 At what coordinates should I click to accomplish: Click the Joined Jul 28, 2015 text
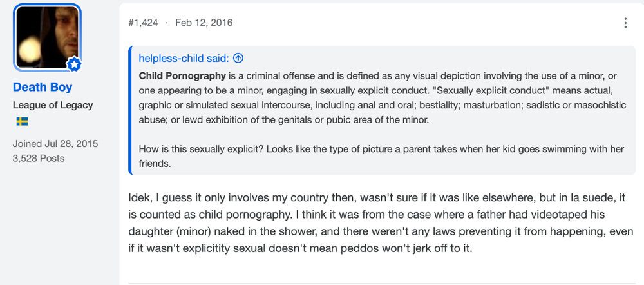coord(55,144)
